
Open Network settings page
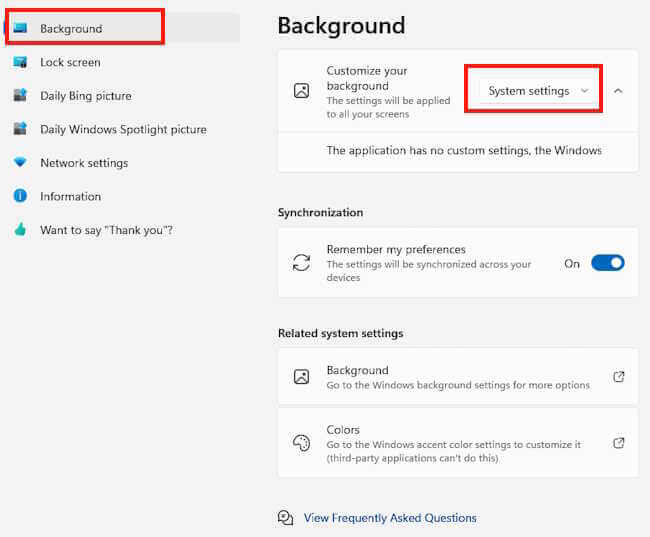pos(84,163)
